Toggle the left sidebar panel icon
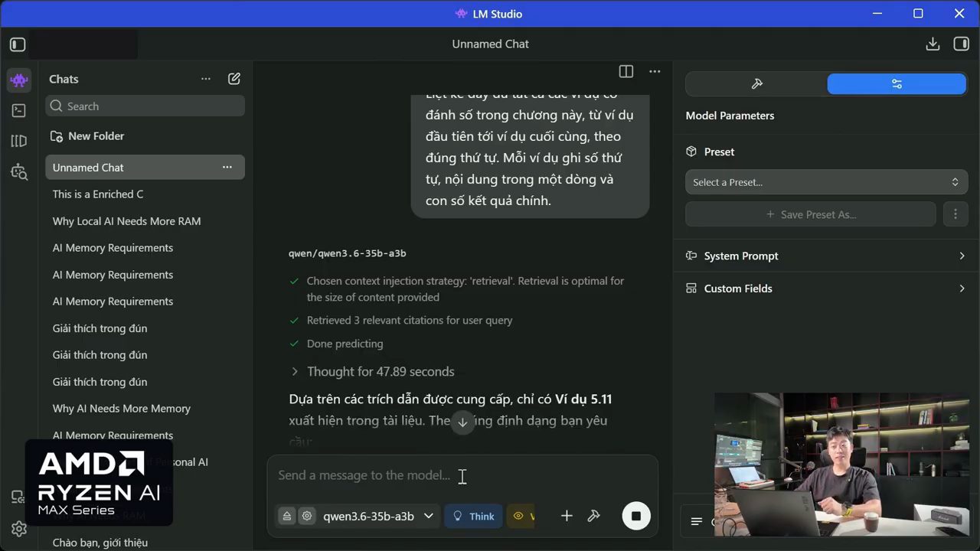Screen dimensions: 980x551 [18, 44]
